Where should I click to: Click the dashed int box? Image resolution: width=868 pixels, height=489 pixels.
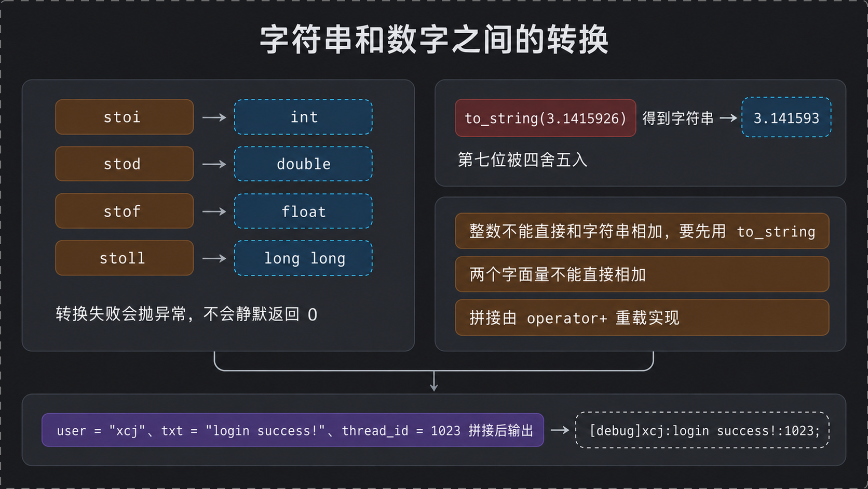(303, 117)
